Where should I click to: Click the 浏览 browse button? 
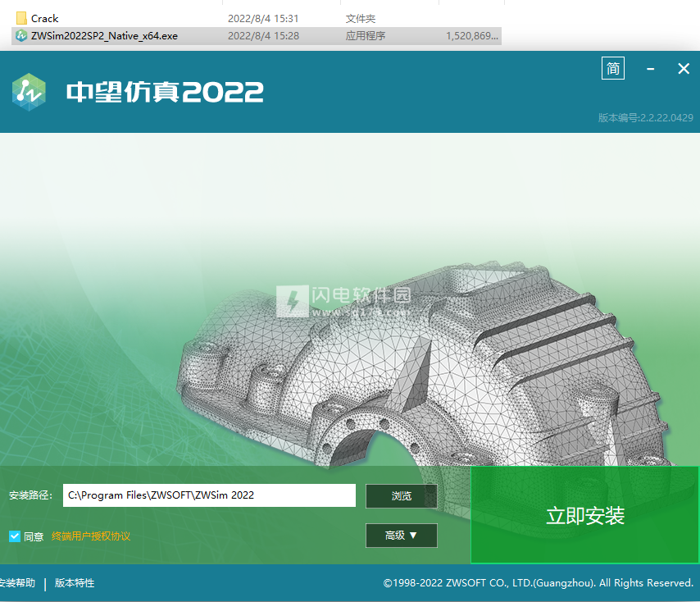[402, 495]
